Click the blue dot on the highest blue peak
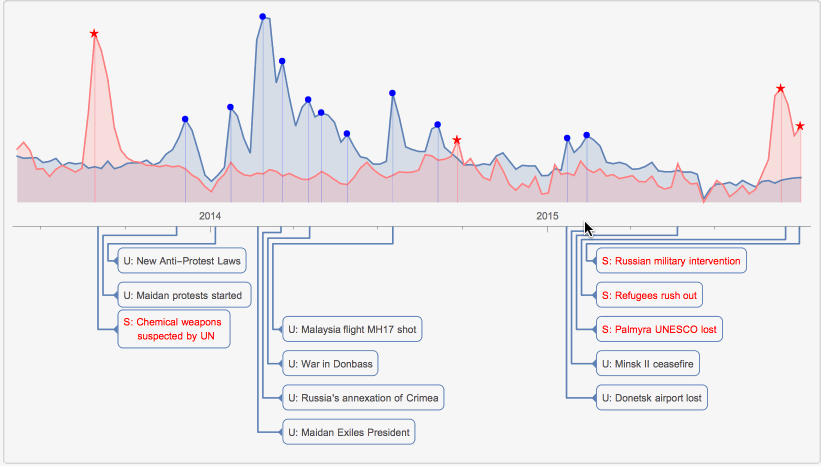The image size is (821, 466). [263, 17]
